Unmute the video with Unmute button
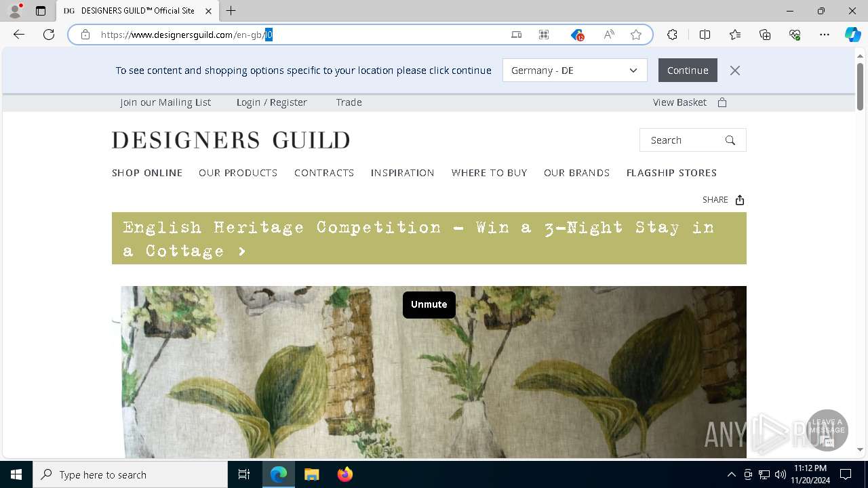 click(x=429, y=304)
